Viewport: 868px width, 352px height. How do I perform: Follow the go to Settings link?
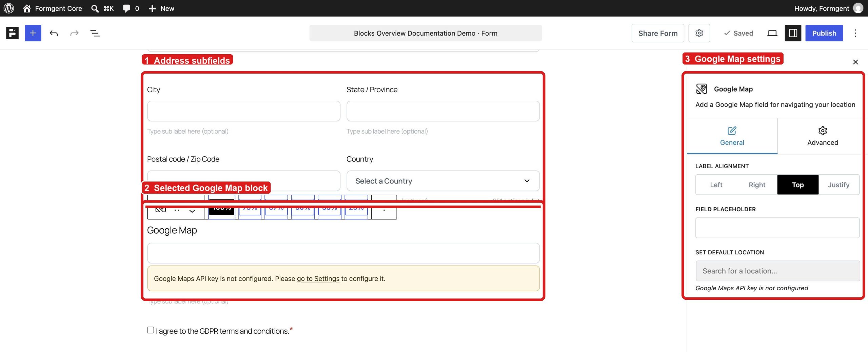pos(318,278)
